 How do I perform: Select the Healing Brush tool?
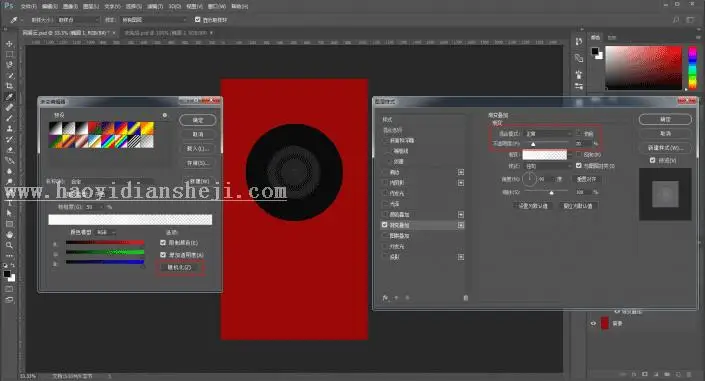(9, 108)
